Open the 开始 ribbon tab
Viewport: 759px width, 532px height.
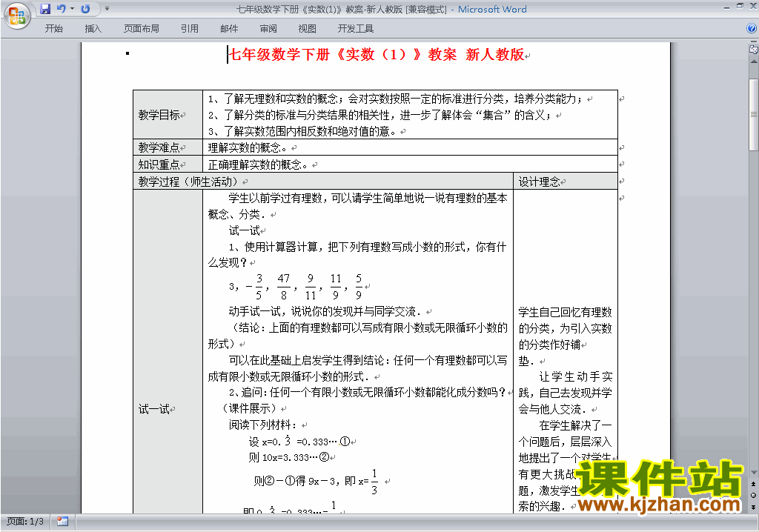[x=53, y=29]
